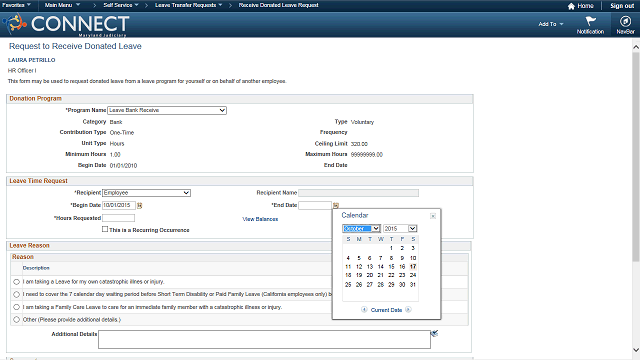Click the End Date input field
The image size is (640, 360).
tap(315, 205)
